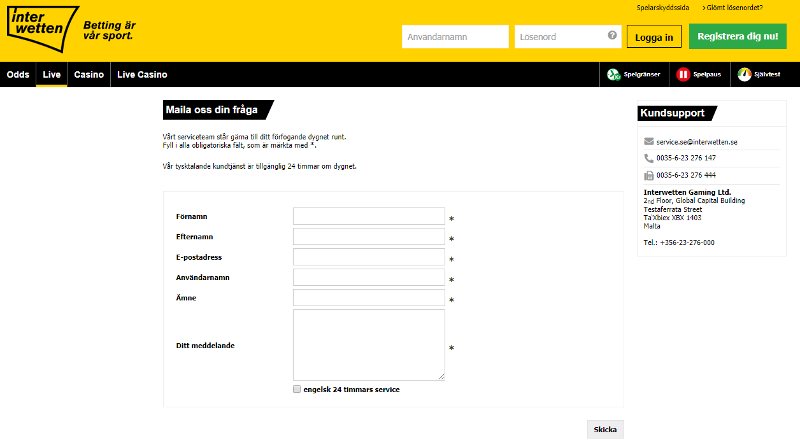Image resolution: width=800 pixels, height=443 pixels.
Task: Click the Glömt lösenordet? link
Action: pos(733,8)
